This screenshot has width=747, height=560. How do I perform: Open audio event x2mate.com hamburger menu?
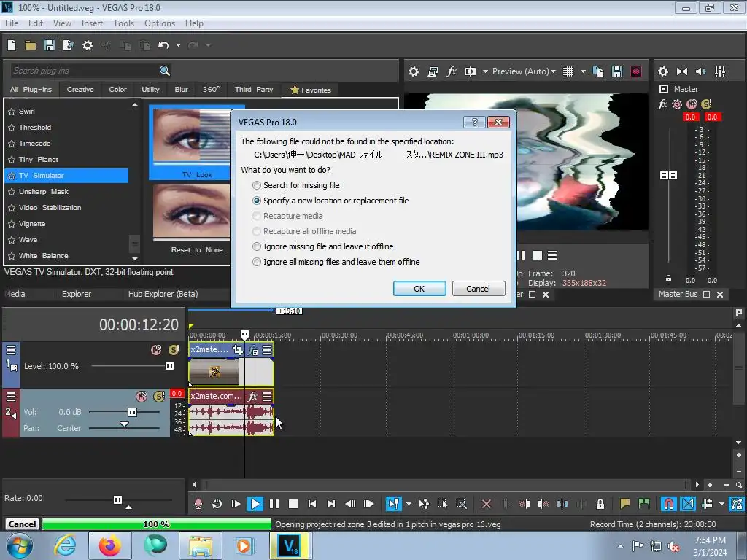267,396
